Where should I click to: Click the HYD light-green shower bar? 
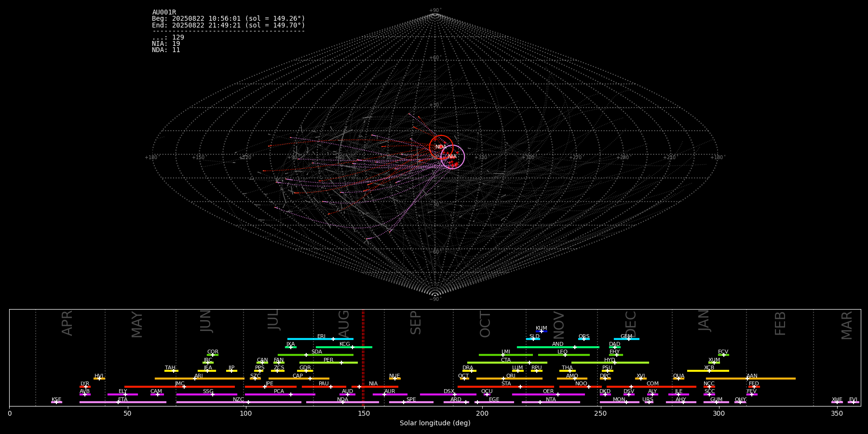610,363
